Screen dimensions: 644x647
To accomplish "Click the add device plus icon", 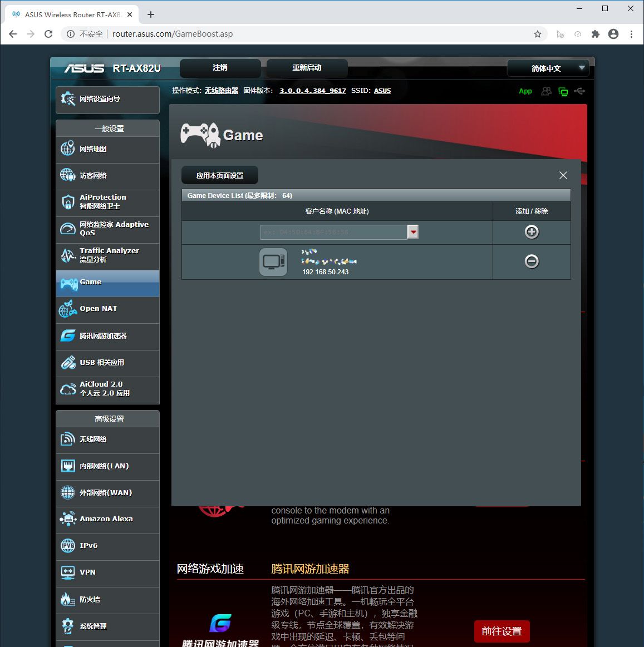I will tap(532, 232).
